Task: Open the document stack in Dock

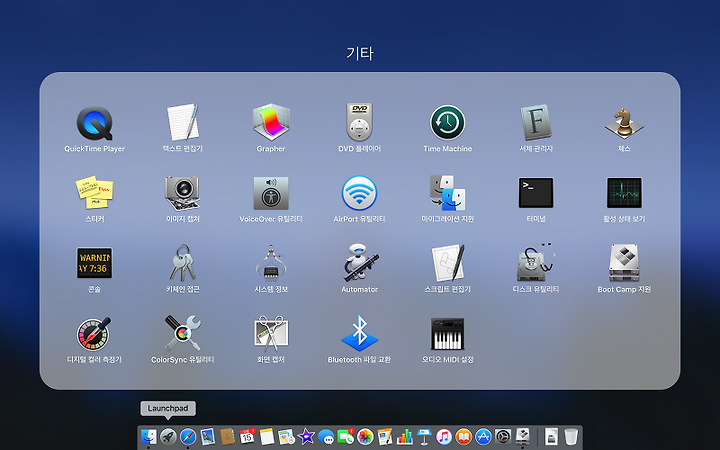Action: pos(551,437)
